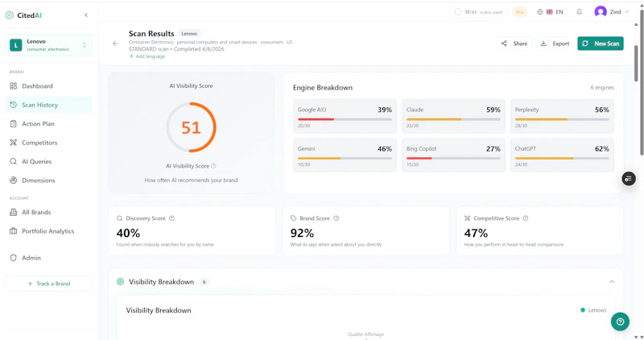Select Scan History in the sidebar
This screenshot has width=644, height=340.
pos(48,105)
